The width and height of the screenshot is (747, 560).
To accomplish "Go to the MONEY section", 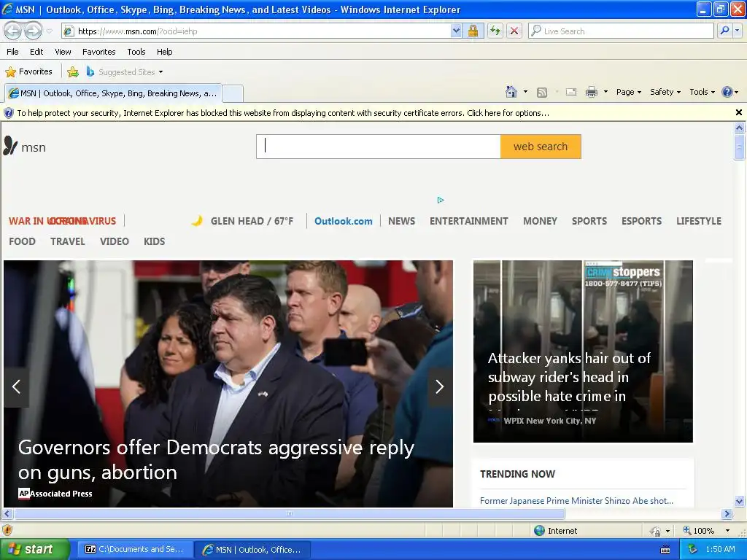I will click(x=541, y=221).
